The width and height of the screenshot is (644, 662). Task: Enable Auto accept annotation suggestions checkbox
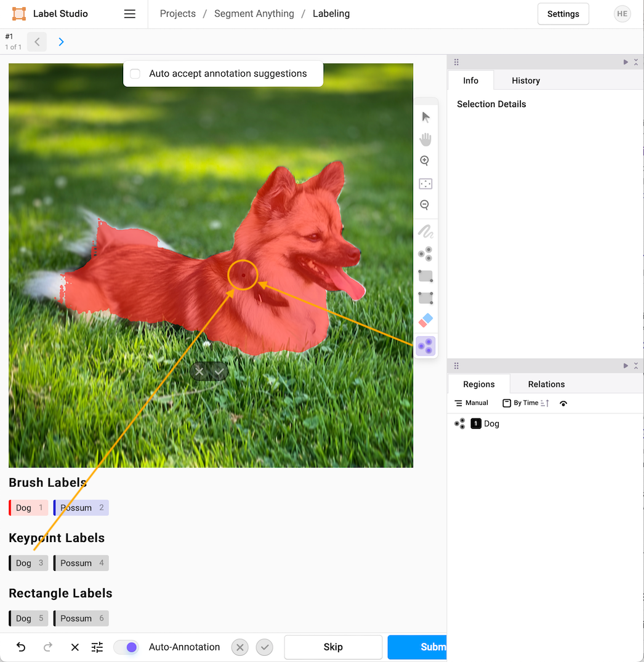click(x=135, y=74)
